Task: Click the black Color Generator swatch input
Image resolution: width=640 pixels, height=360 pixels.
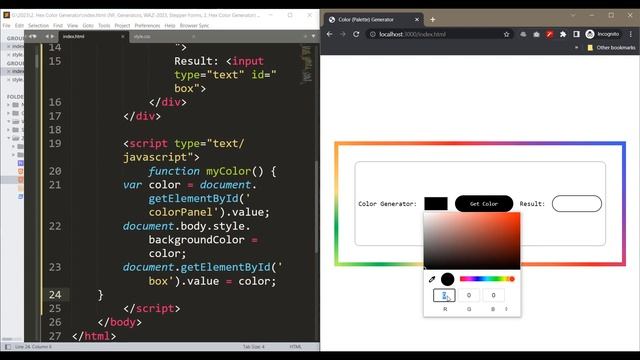Action: [436, 204]
